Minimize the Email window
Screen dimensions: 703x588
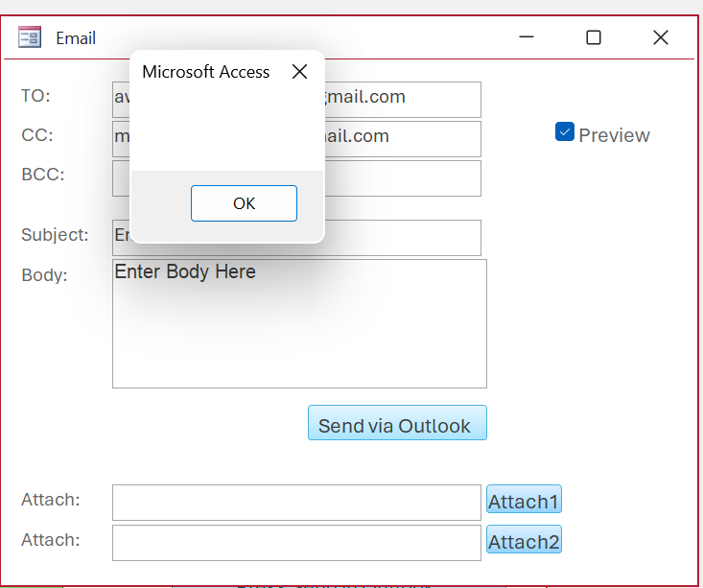527,37
